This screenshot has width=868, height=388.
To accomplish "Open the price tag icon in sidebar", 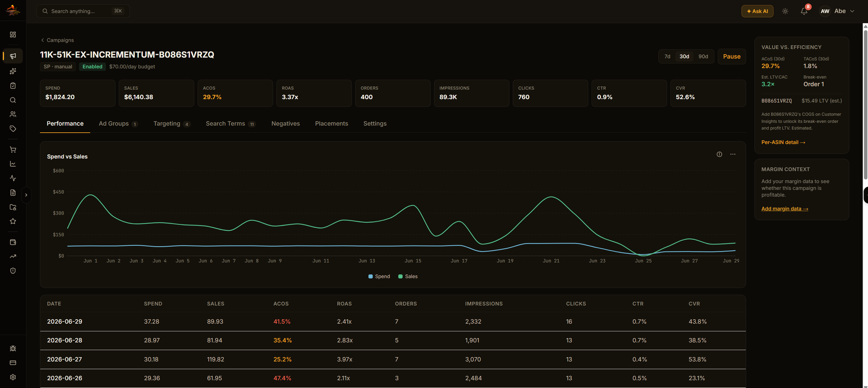I will tap(13, 129).
